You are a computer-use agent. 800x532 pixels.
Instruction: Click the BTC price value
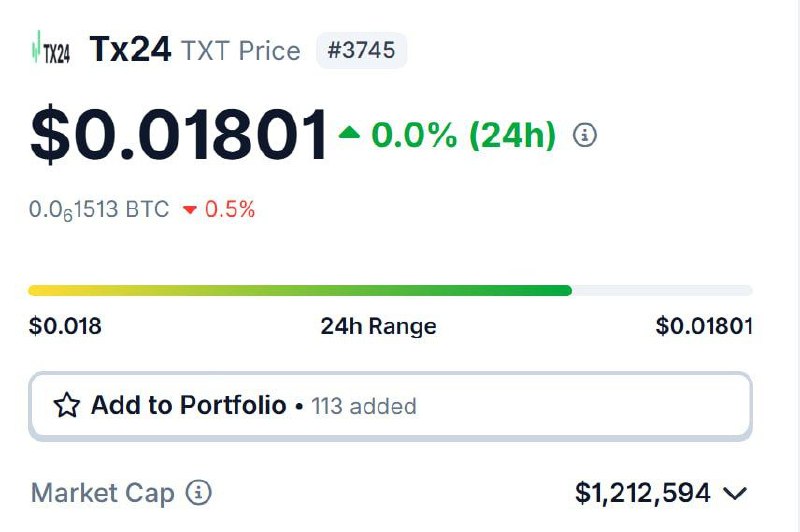pos(99,210)
